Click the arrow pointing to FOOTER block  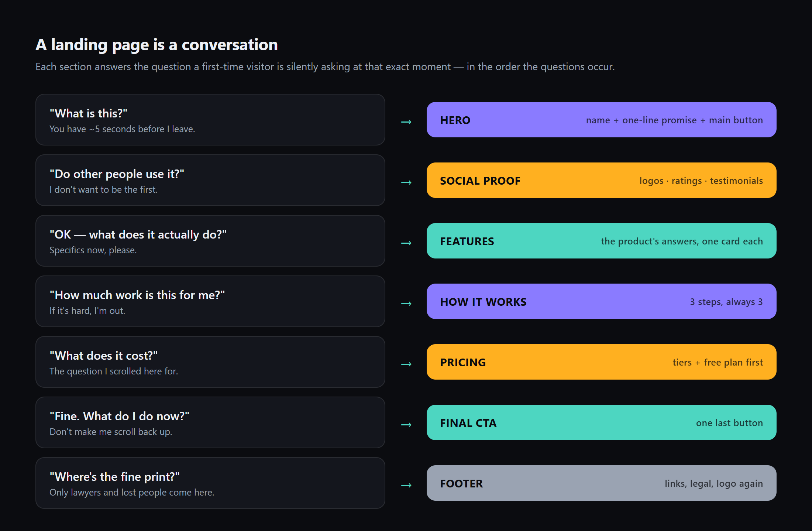[x=406, y=485]
